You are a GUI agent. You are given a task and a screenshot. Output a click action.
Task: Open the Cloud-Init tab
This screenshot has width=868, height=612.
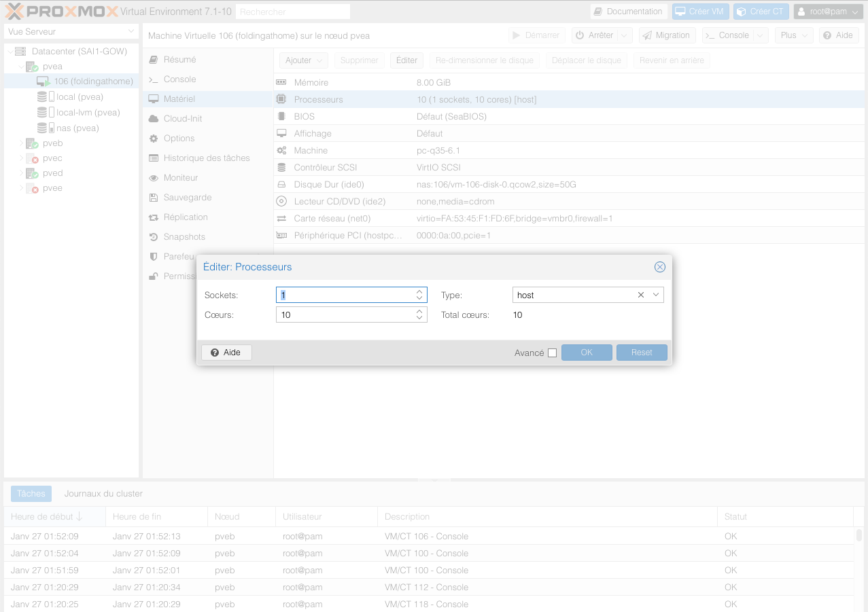[x=207, y=119]
